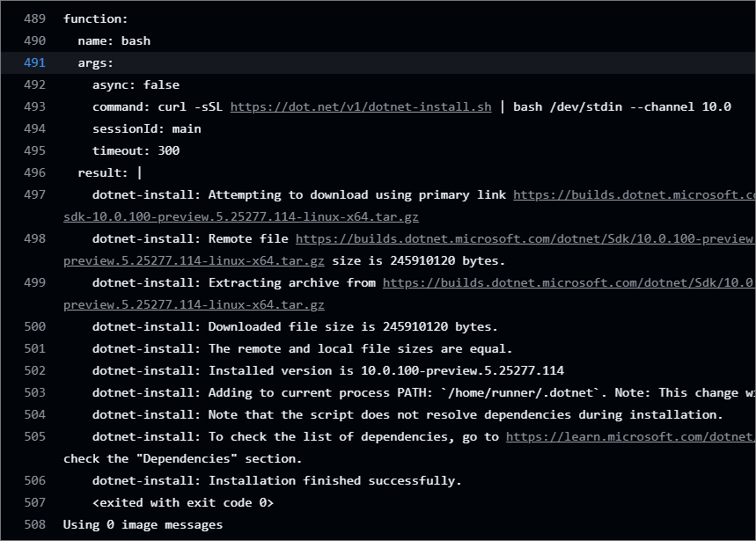
Task: Follow the wrapped preview.5.25277.114 link after line 498
Action: (x=194, y=260)
